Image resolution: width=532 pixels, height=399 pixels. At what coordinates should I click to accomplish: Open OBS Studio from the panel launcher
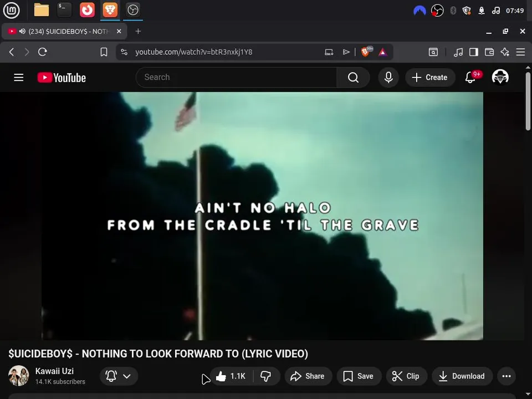pos(132,10)
